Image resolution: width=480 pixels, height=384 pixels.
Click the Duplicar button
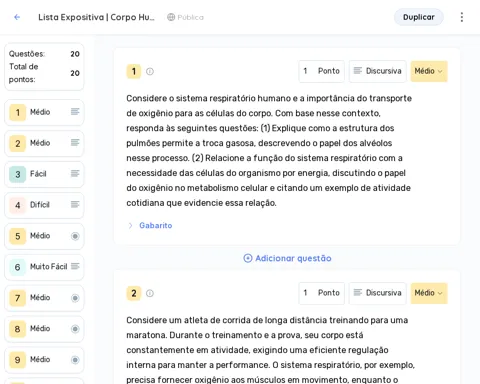click(419, 17)
